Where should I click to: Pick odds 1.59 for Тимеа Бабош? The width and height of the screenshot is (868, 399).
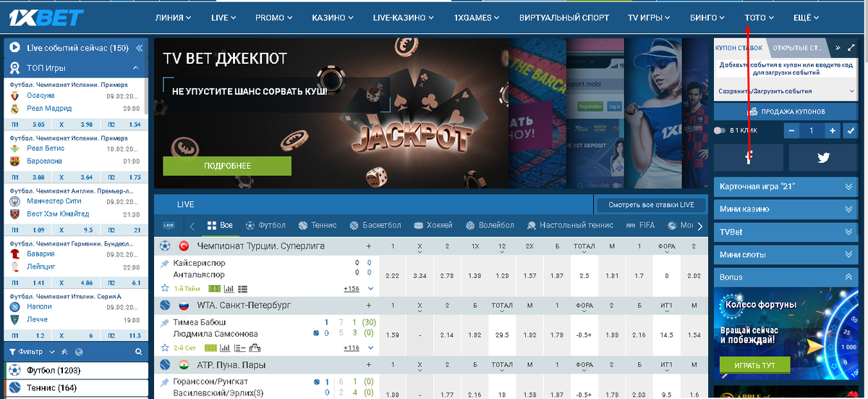[x=393, y=335]
